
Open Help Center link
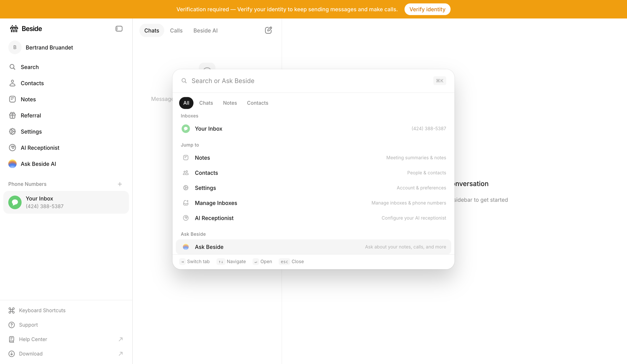[x=66, y=339]
